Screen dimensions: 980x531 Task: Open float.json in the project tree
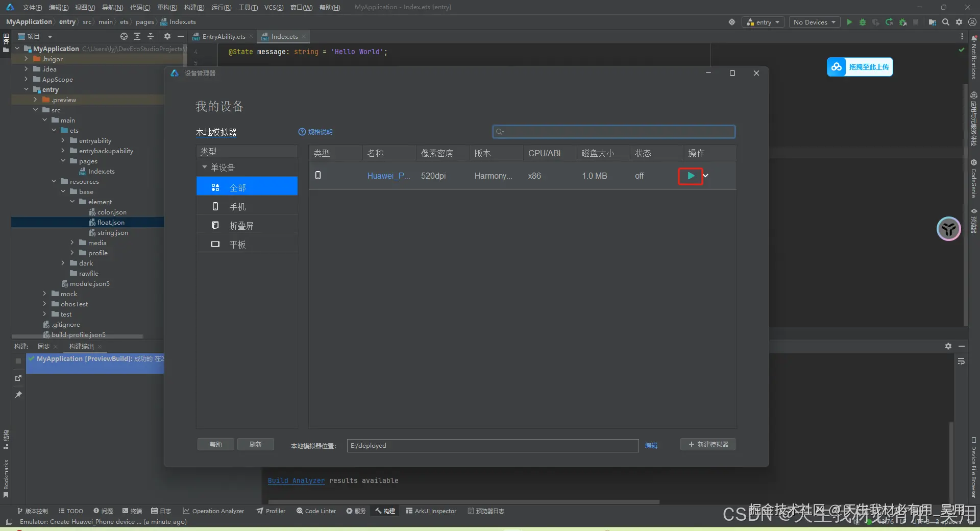[111, 222]
